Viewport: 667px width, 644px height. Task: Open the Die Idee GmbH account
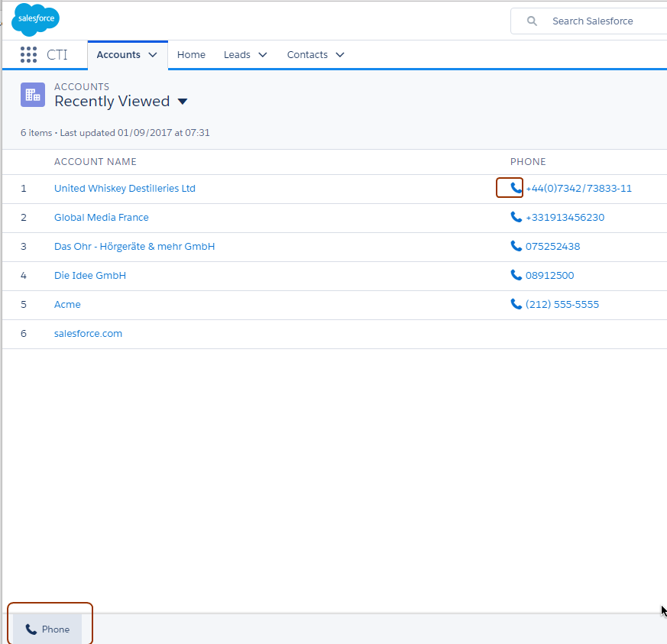[x=90, y=275]
